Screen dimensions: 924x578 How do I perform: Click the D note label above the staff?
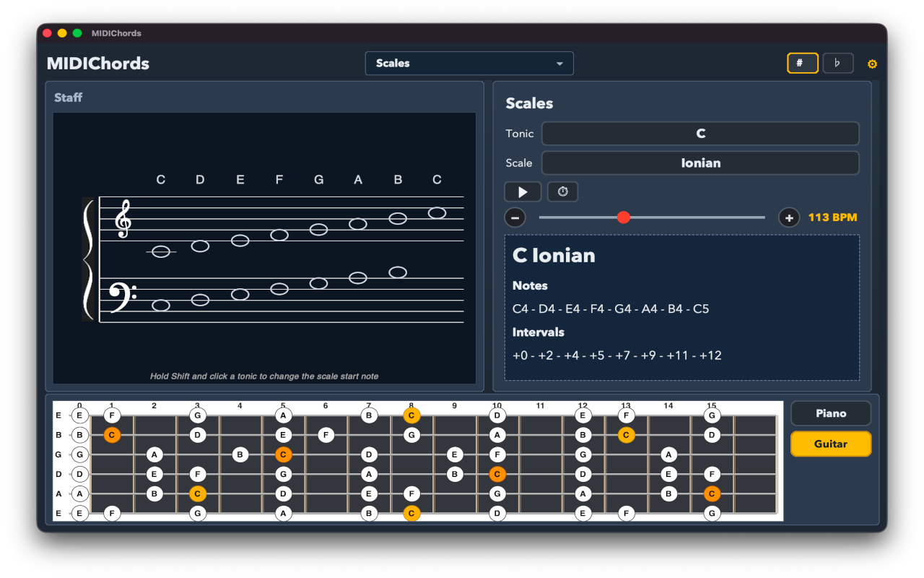point(200,179)
